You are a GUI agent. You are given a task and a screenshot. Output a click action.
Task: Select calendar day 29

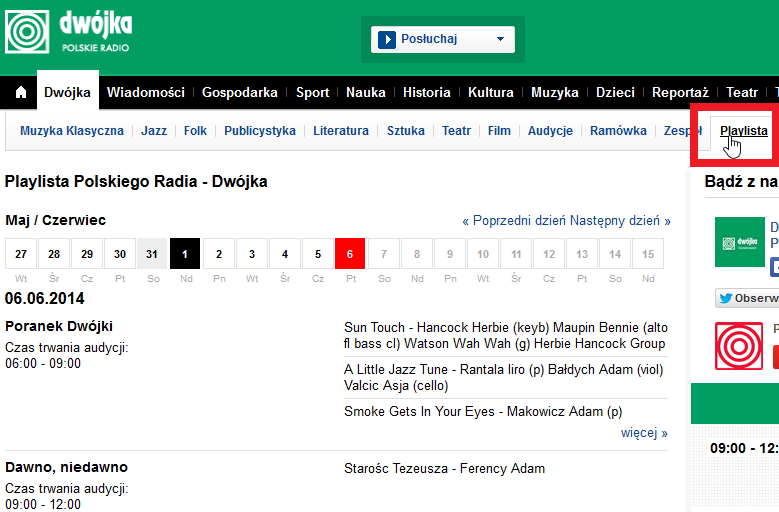point(87,254)
